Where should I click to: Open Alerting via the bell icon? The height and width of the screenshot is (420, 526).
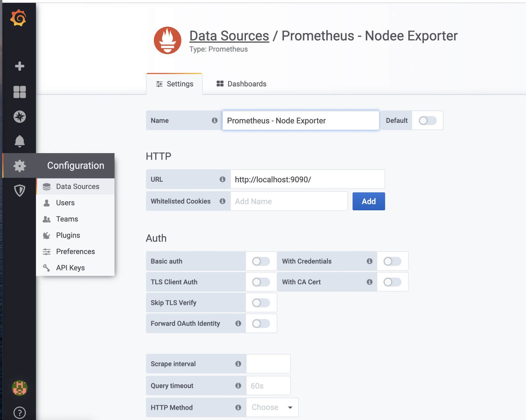tap(19, 141)
